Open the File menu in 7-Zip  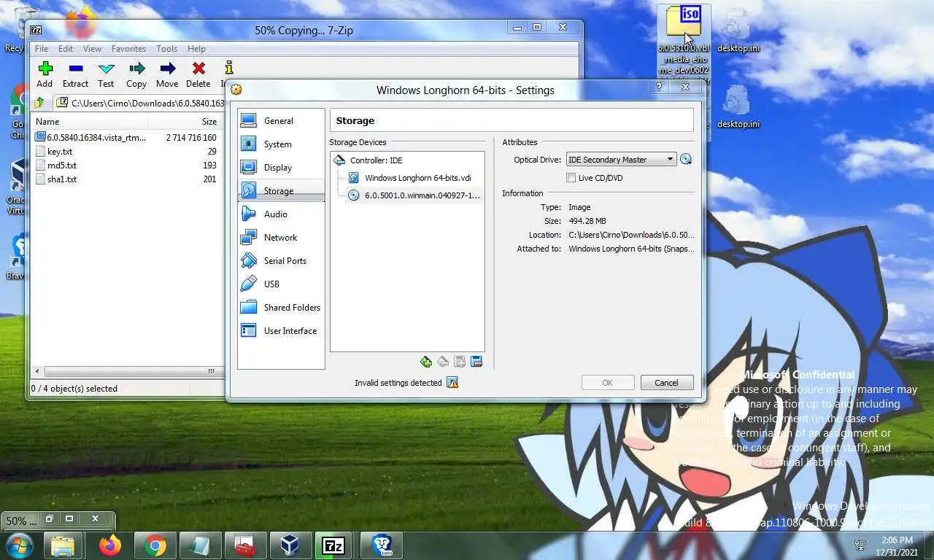[x=42, y=49]
